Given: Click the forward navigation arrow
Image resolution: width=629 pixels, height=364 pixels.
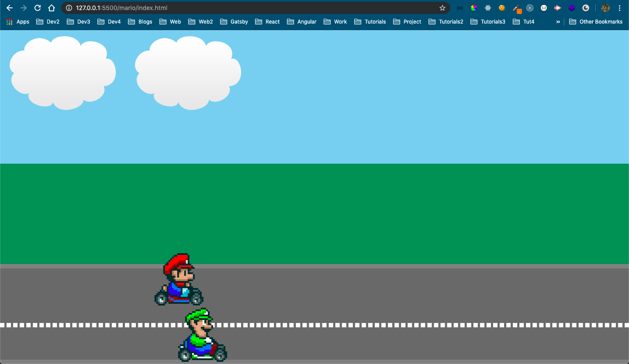Looking at the screenshot, I should pyautogui.click(x=24, y=8).
